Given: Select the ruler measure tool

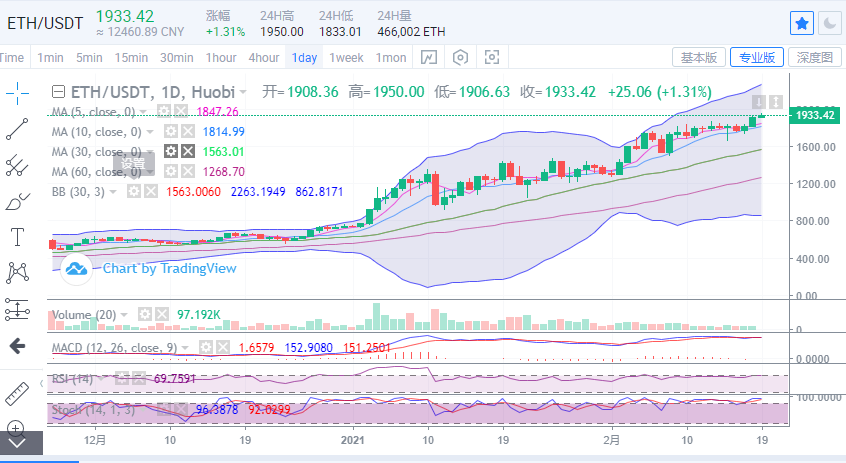Looking at the screenshot, I should click(17, 393).
